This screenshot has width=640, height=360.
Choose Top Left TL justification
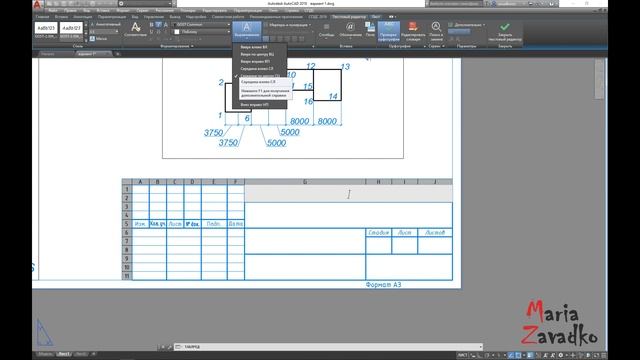(259, 47)
